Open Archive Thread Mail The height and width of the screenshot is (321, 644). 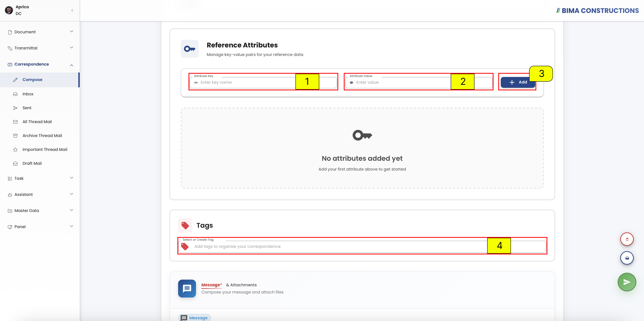tap(39, 136)
